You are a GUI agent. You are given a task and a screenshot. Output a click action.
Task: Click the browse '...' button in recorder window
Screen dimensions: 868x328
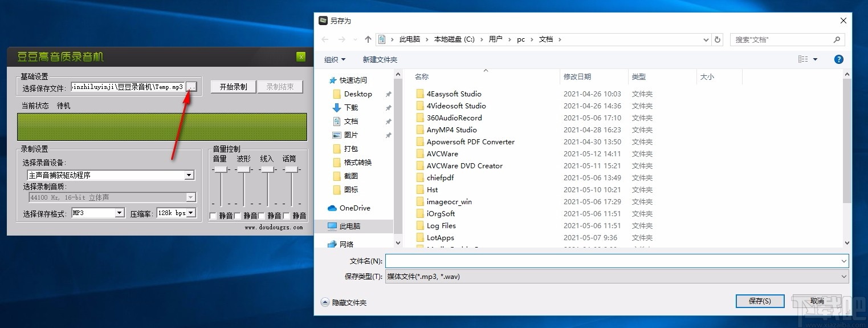coord(191,87)
